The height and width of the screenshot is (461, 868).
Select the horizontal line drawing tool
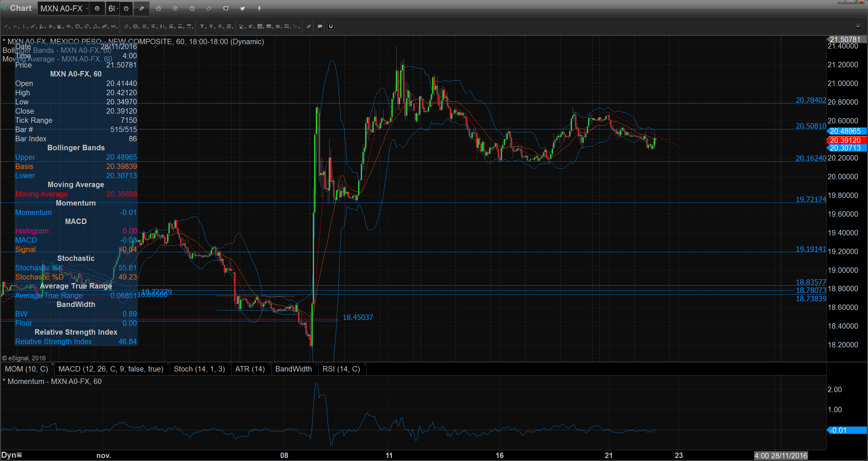pos(15,26)
